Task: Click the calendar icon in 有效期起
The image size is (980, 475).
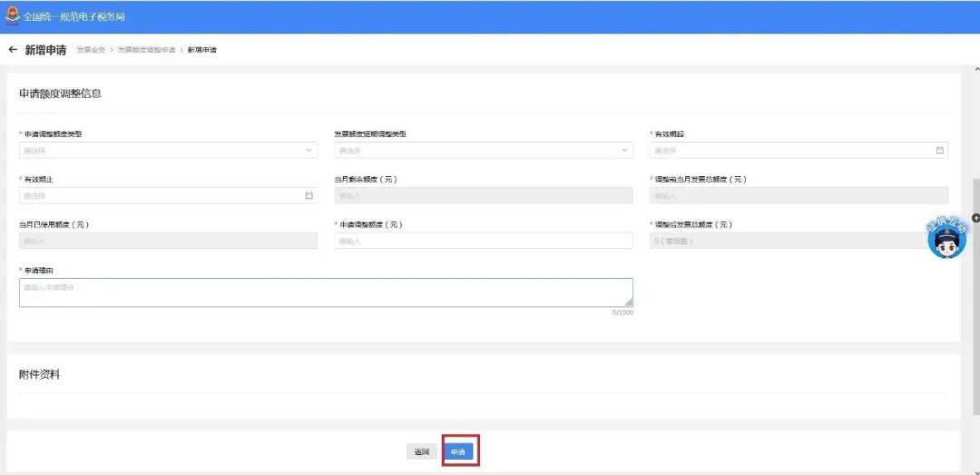Action: (x=939, y=151)
